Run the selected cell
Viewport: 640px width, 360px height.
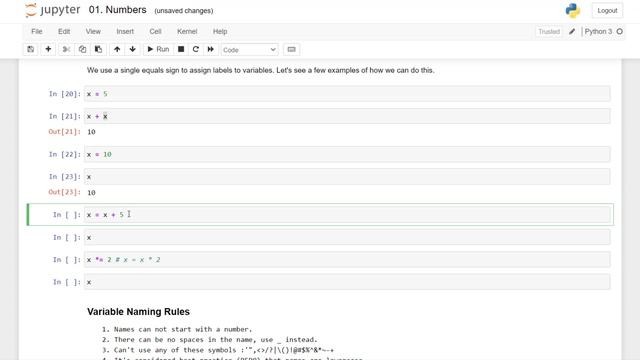coord(158,49)
